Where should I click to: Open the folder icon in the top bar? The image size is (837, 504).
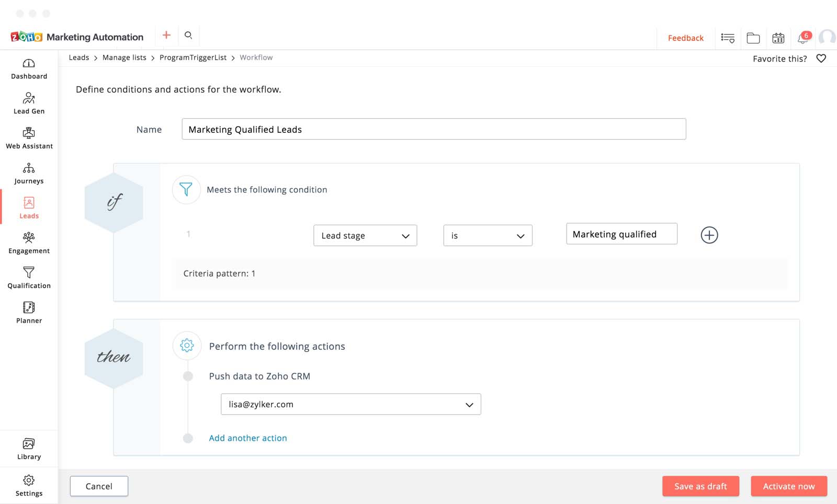click(753, 37)
